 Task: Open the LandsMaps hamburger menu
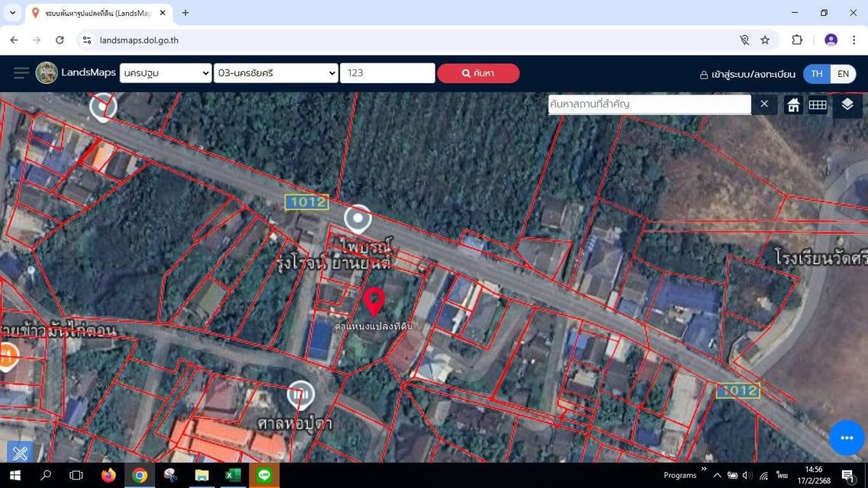pyautogui.click(x=21, y=73)
